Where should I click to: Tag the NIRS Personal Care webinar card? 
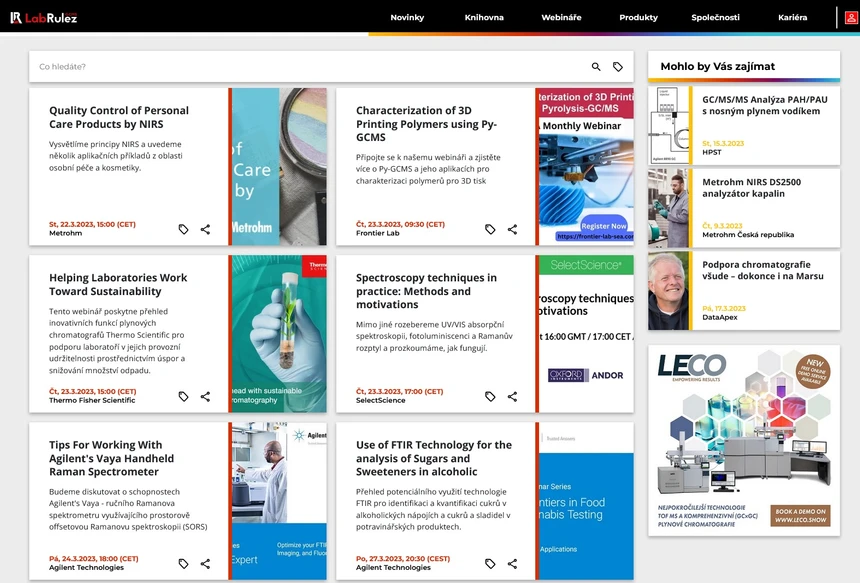[x=183, y=228]
